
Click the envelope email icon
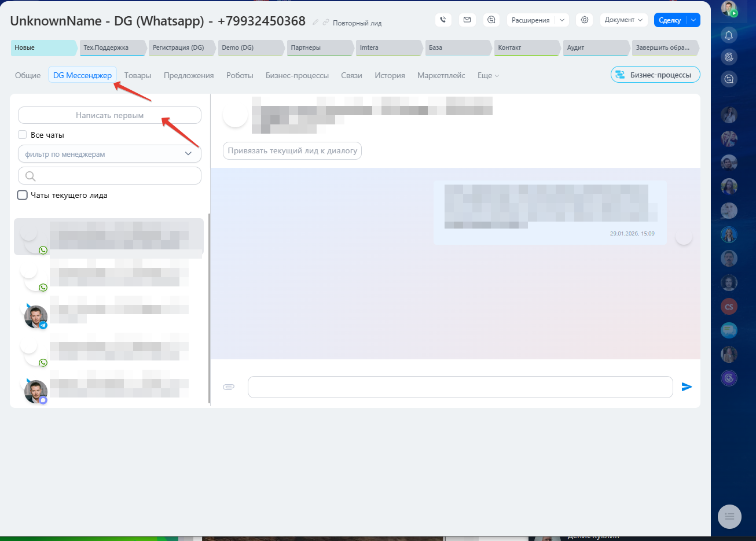tap(467, 20)
